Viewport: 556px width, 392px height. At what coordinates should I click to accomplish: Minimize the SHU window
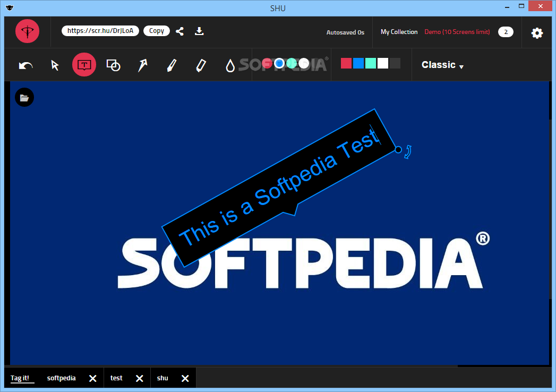507,6
